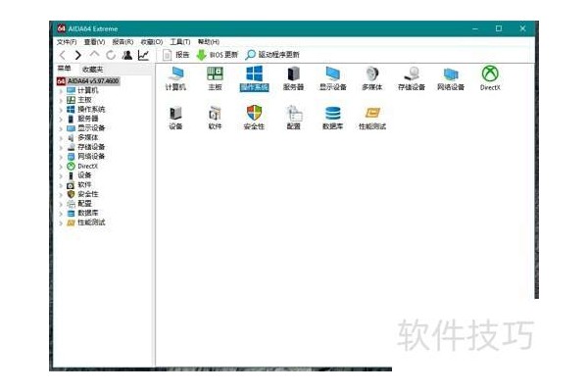The image size is (588, 392).
Task: Open the 查看(V) menu
Action: (x=94, y=41)
